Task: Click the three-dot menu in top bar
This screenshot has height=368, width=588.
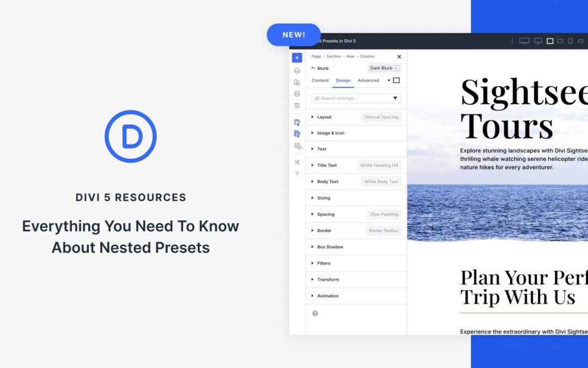Action: pos(512,41)
